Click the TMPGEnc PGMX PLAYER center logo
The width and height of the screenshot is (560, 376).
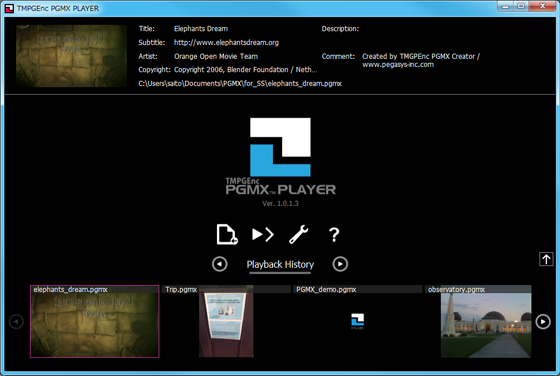pyautogui.click(x=280, y=156)
